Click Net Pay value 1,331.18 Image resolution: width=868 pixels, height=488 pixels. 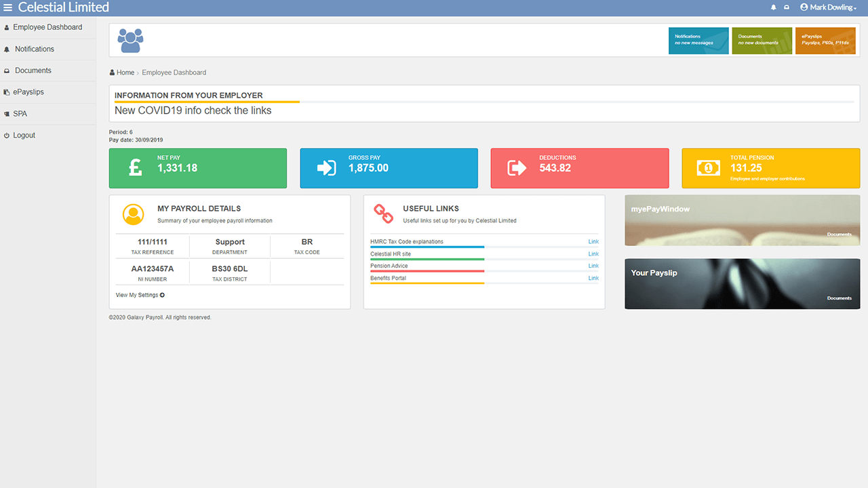(x=178, y=168)
